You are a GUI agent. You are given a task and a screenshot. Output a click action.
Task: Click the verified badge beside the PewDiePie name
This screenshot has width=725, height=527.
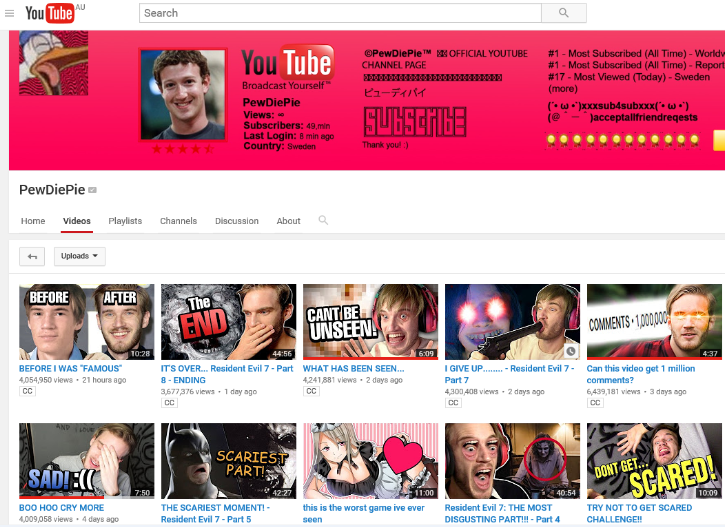pos(92,190)
